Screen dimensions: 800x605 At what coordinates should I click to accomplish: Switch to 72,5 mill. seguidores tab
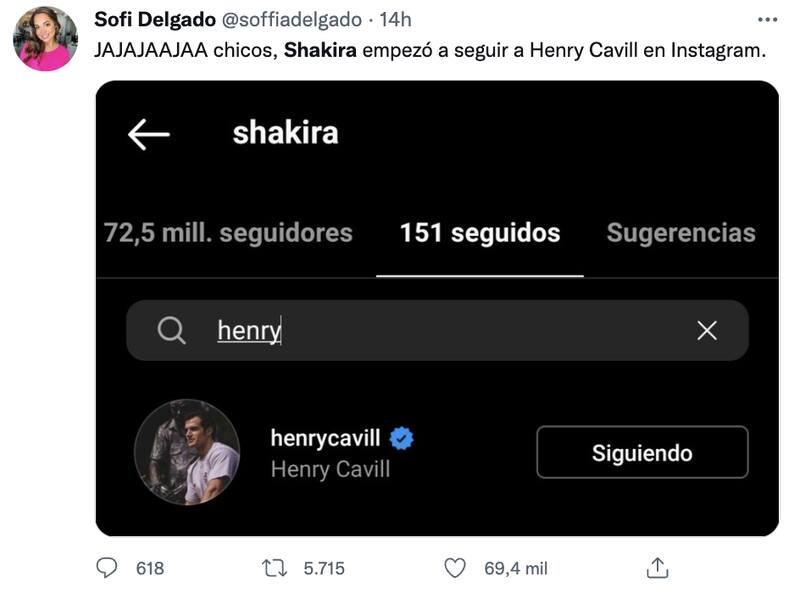[229, 233]
